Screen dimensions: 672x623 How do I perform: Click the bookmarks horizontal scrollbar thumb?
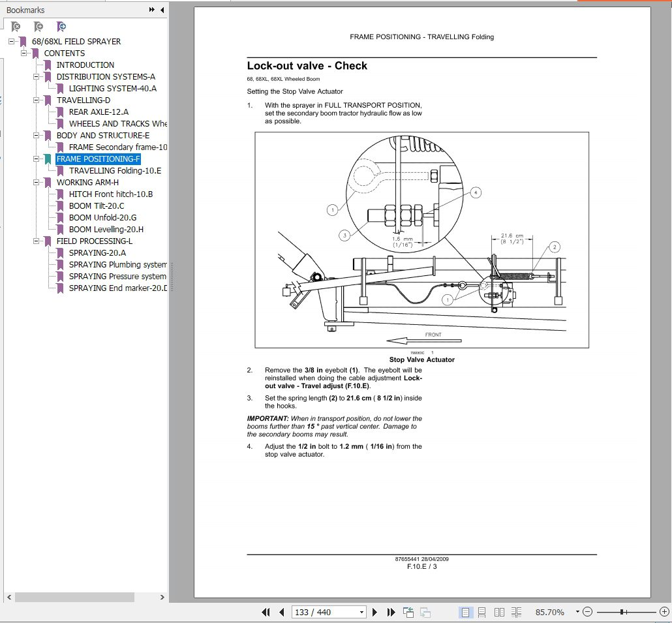[x=74, y=597]
